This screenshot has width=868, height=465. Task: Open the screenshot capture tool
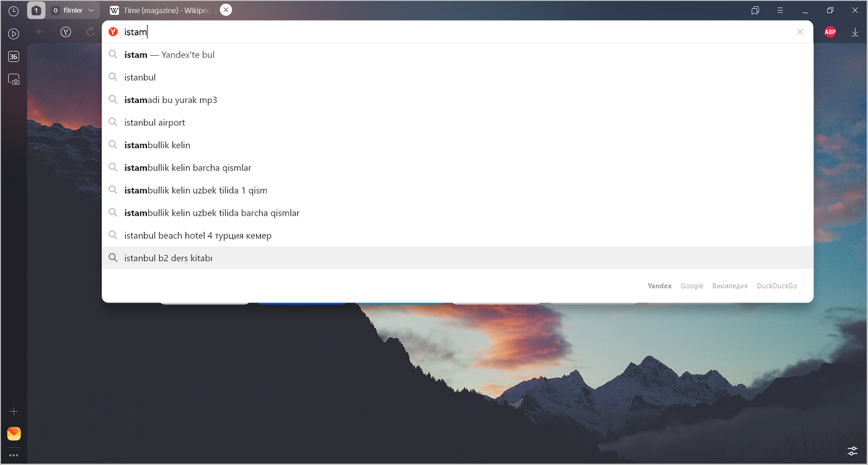13,79
